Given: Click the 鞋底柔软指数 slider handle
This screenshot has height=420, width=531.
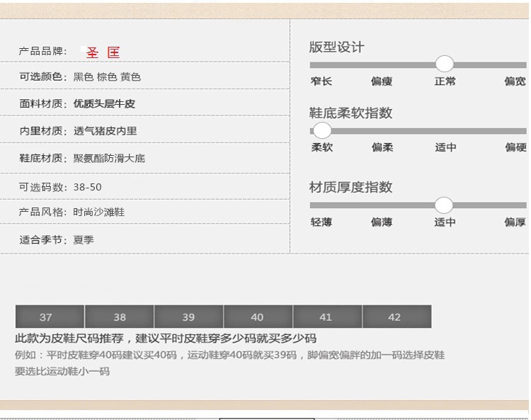Looking at the screenshot, I should pos(322,130).
